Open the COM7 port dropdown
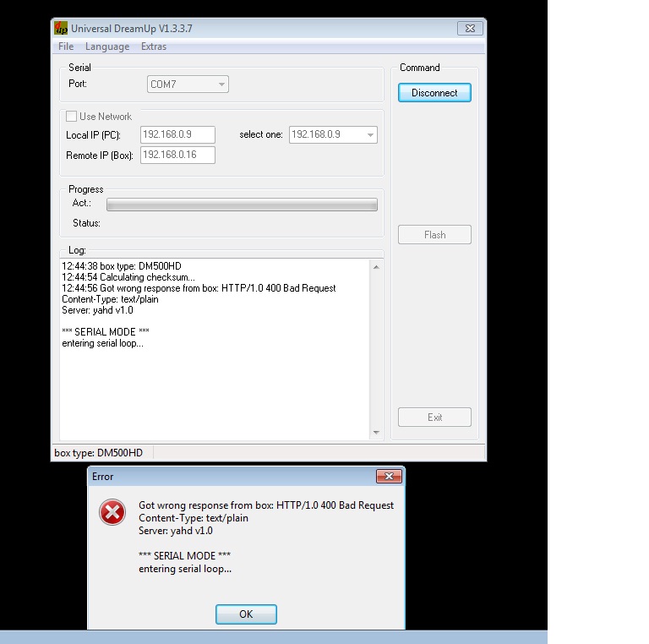The width and height of the screenshot is (649, 644). click(x=221, y=85)
